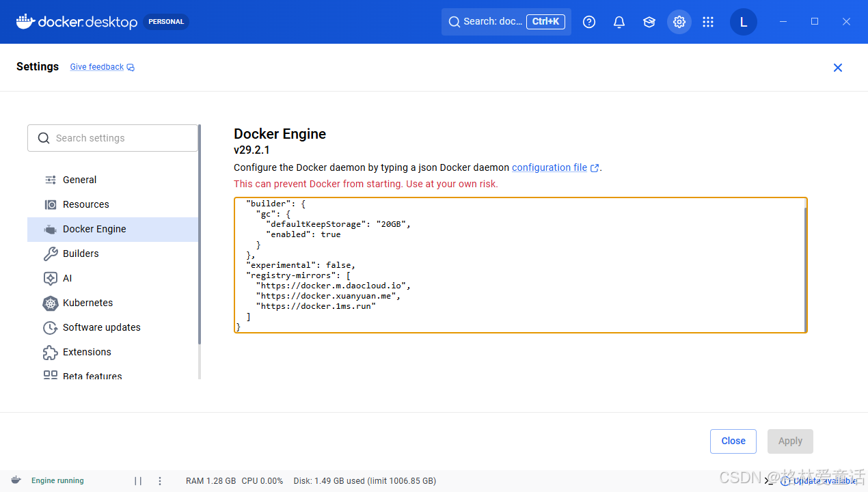Click the General sliders icon
Screen dimensions: 868x492
51,180
